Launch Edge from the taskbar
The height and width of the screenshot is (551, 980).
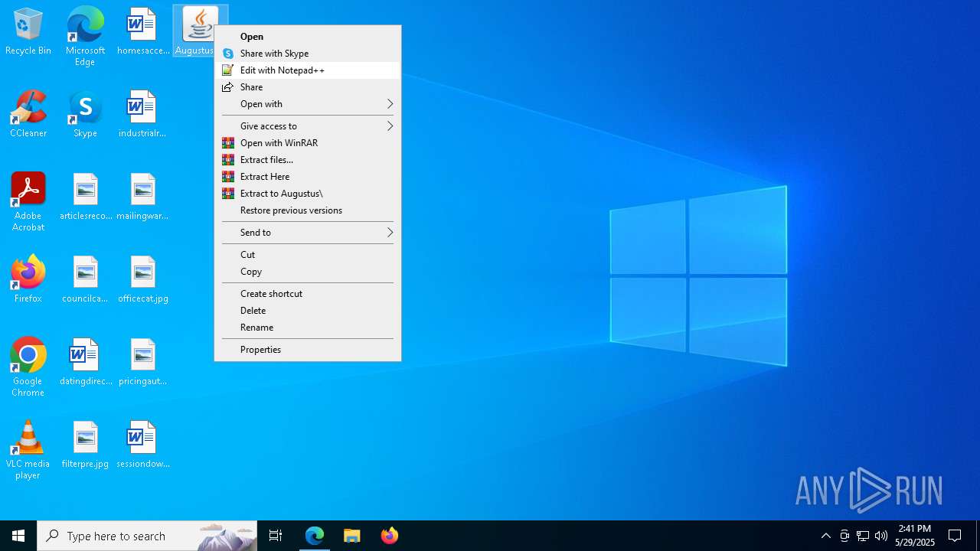(x=315, y=536)
